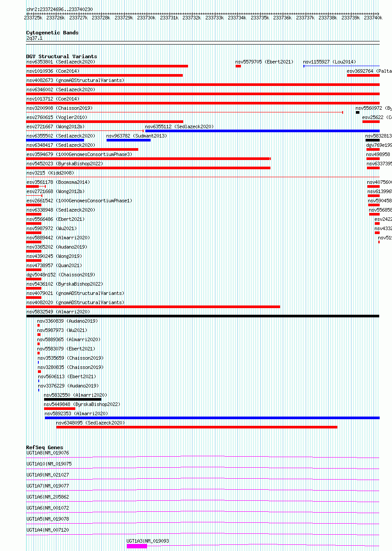Click the nsv5566486 (Ebert2021) label
The image size is (392, 551).
(55, 219)
